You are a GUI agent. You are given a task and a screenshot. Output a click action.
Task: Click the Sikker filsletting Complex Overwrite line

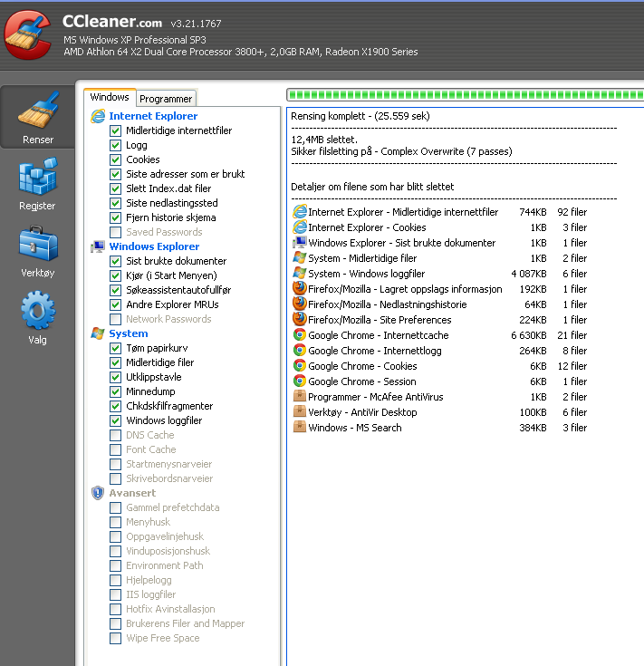(401, 151)
